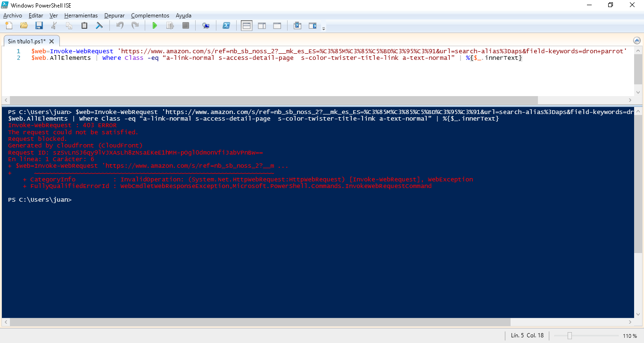Switch to script pane on the right layout
This screenshot has width=644, height=343.
262,25
